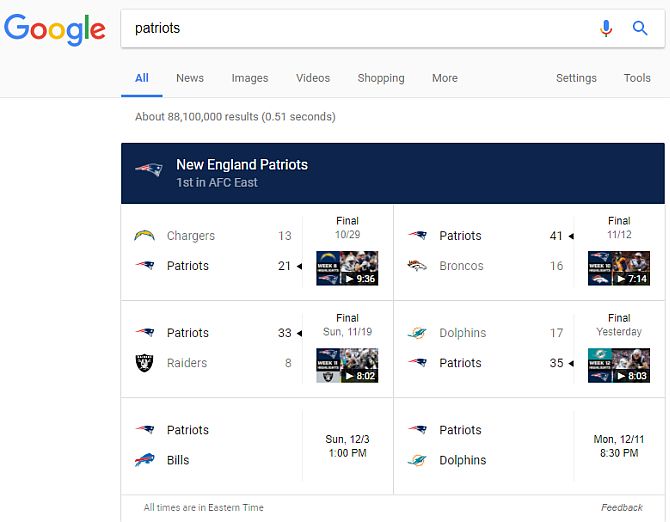The image size is (670, 522).
Task: Expand the More search options menu
Action: [445, 78]
